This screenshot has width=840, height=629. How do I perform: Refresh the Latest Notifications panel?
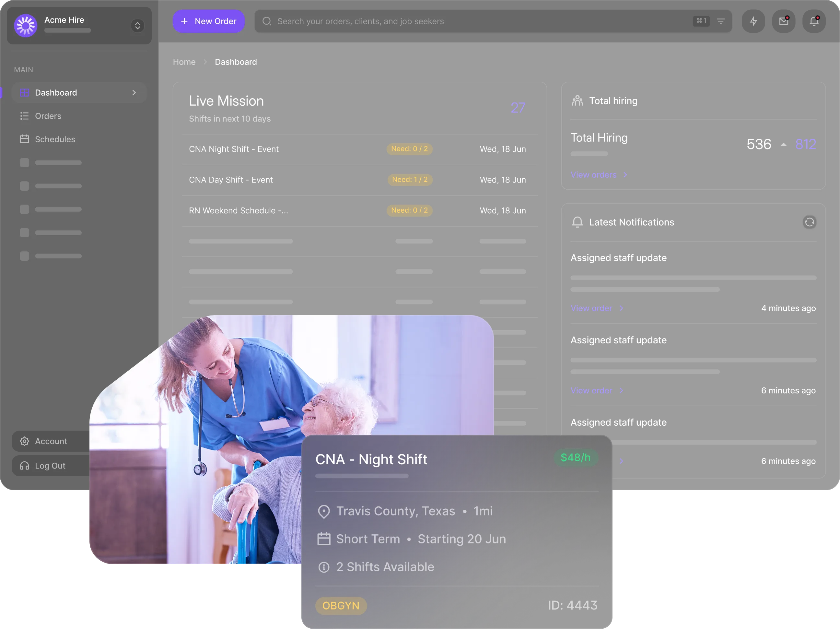click(x=809, y=222)
